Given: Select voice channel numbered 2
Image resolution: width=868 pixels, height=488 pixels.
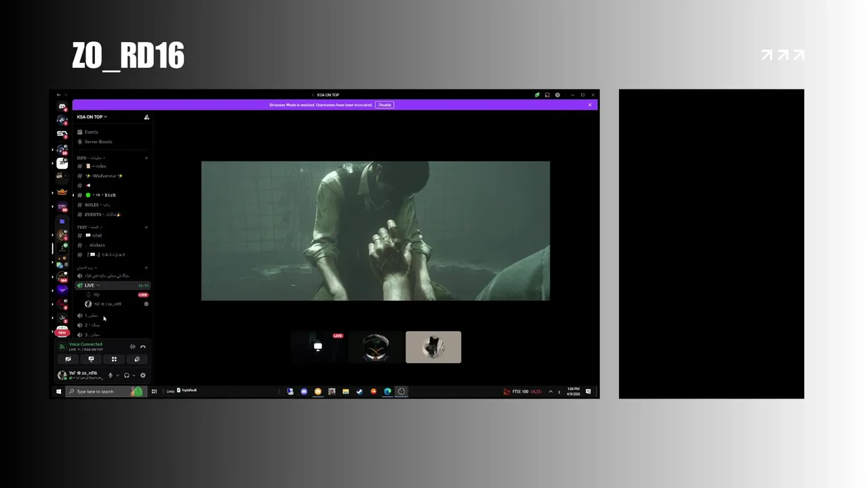Looking at the screenshot, I should click(x=113, y=325).
